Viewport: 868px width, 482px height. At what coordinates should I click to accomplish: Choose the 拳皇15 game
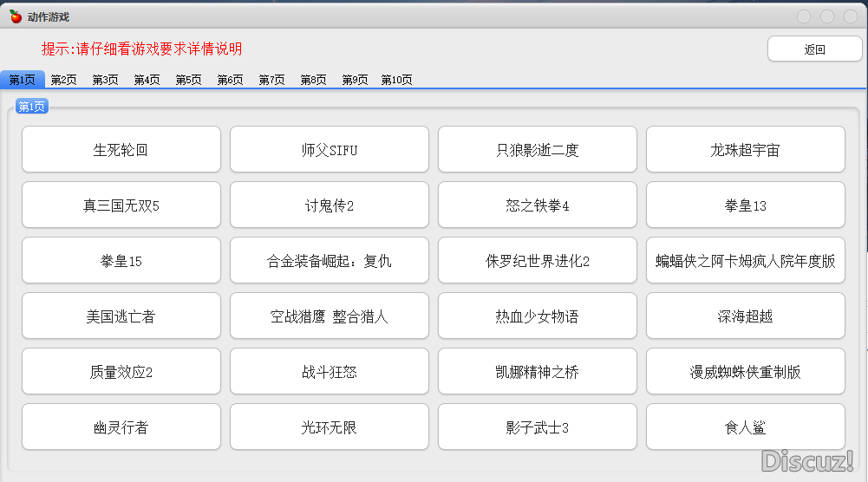tap(121, 260)
